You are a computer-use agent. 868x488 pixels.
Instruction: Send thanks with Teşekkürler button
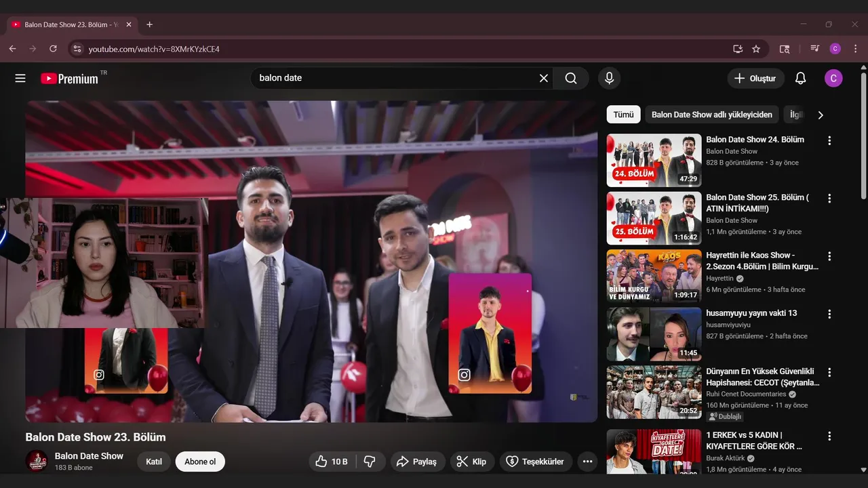(536, 462)
